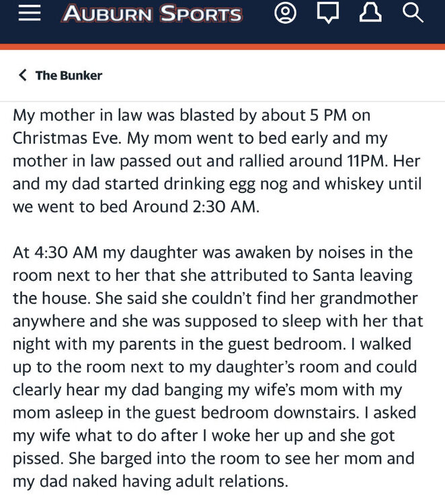
Task: Open the hamburger navigation menu
Action: tap(30, 15)
